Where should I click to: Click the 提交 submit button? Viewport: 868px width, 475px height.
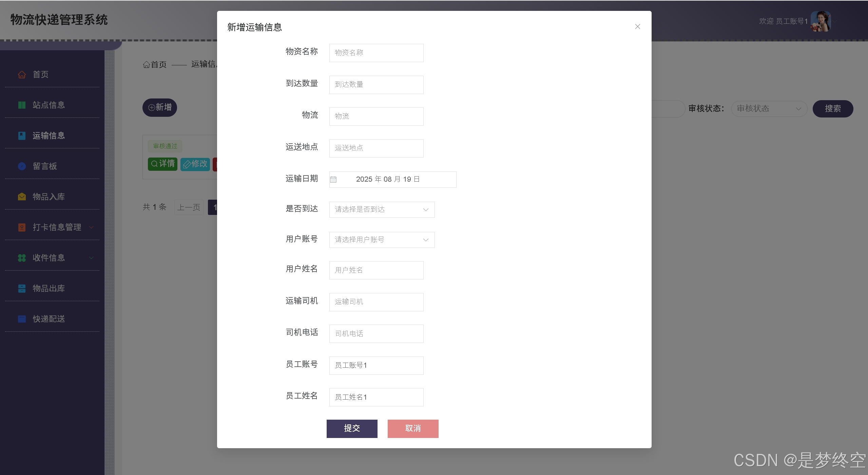352,428
